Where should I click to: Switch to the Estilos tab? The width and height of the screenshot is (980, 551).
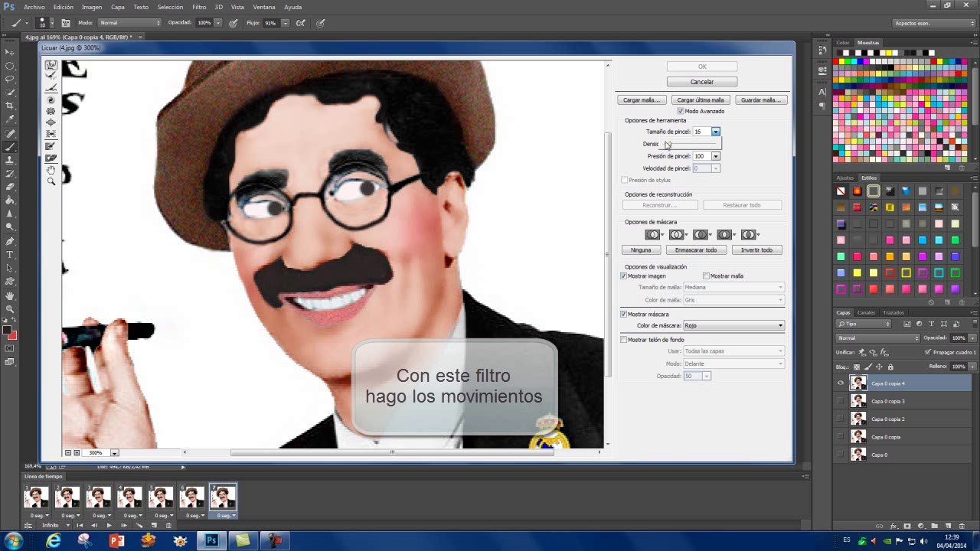[869, 178]
